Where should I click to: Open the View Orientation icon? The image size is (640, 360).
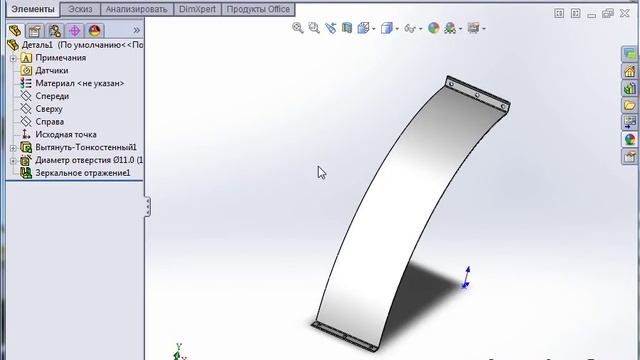tap(363, 28)
